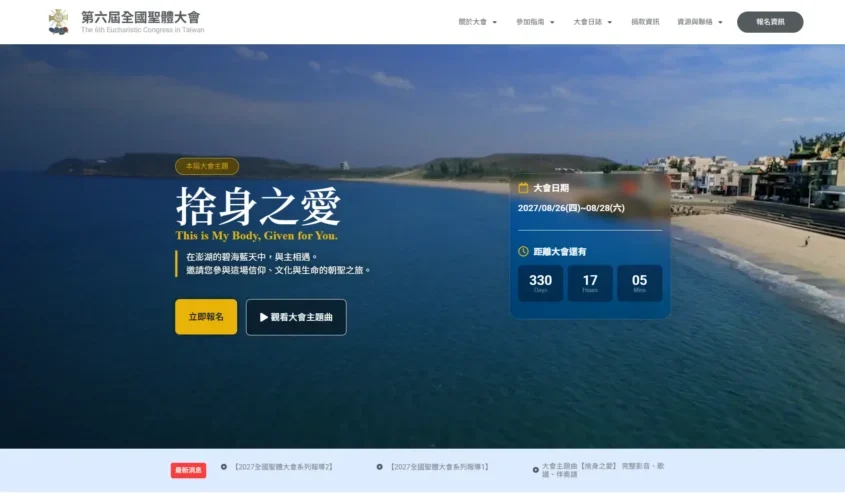Open news 【2027全國聖體大會系列報導2】

pyautogui.click(x=283, y=467)
